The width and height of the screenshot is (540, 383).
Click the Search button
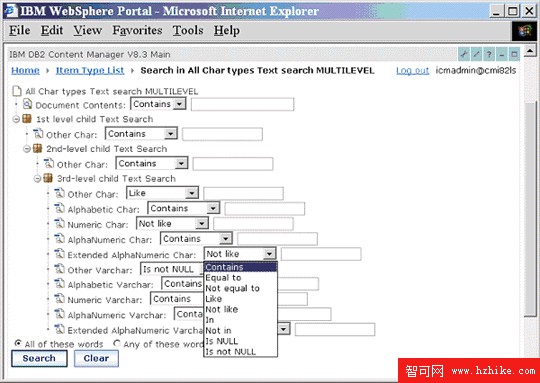[39, 358]
